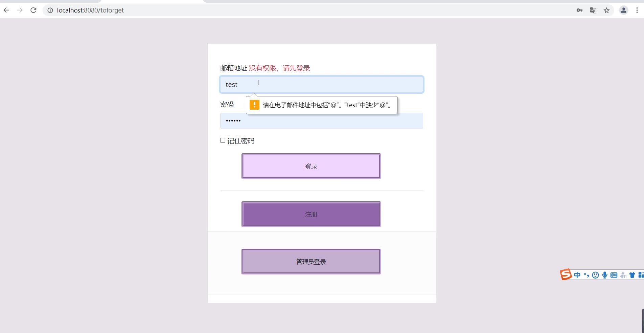Reload the page with refresh icon
Image resolution: width=644 pixels, height=333 pixels.
(x=33, y=10)
